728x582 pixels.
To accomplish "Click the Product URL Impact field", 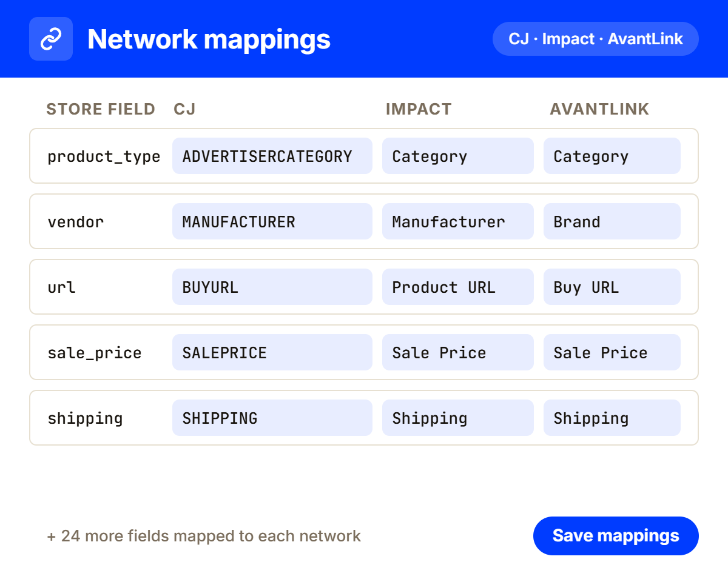I will (458, 287).
